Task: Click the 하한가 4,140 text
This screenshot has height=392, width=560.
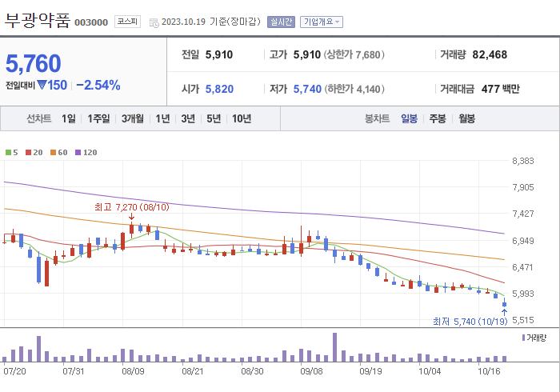Action: (354, 89)
